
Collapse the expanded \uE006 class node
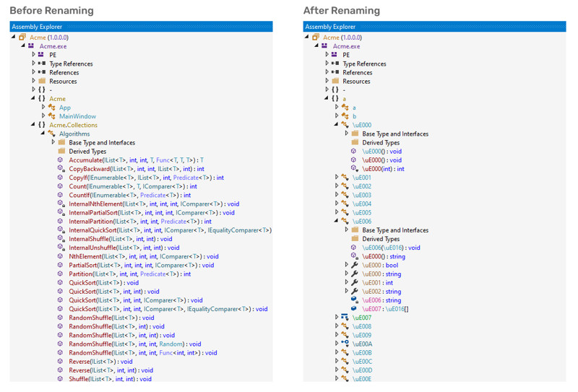click(336, 221)
